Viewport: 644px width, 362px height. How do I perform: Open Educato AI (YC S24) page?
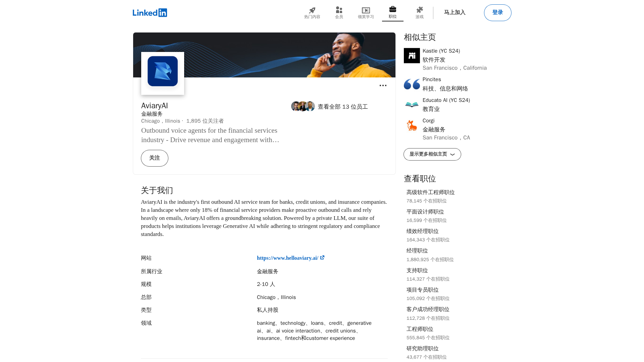tap(446, 100)
